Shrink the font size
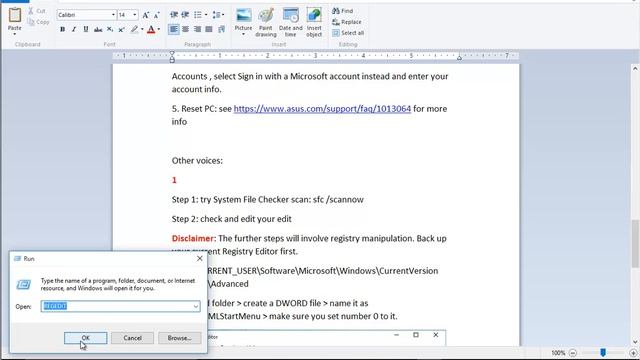The height and width of the screenshot is (360, 640). pos(156,15)
